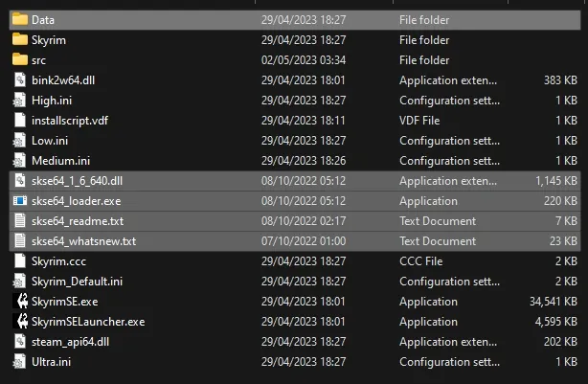Select the skse64_whatsnew.txt file name
This screenshot has height=384, width=588.
[83, 240]
